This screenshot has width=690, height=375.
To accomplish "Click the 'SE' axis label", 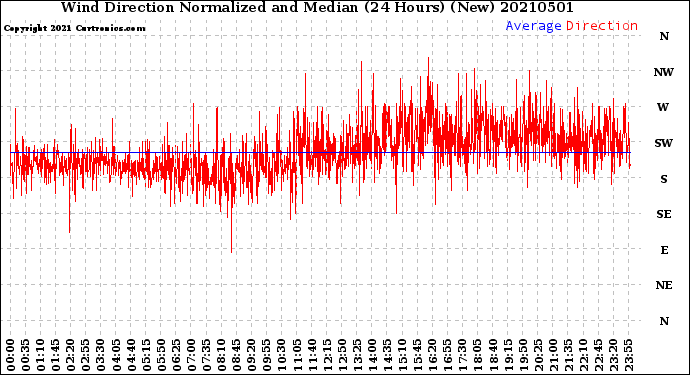I will click(664, 214).
